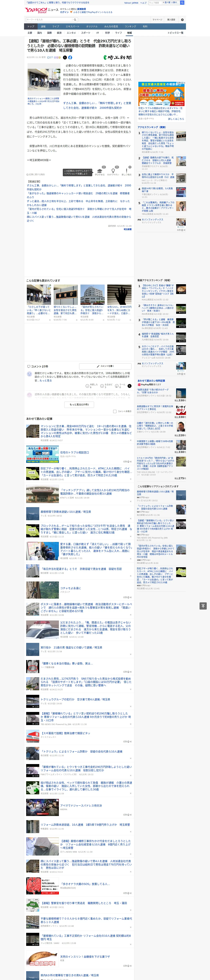Open the 有料 navigation tab
The width and height of the screenshot is (210, 980).
[145, 27]
